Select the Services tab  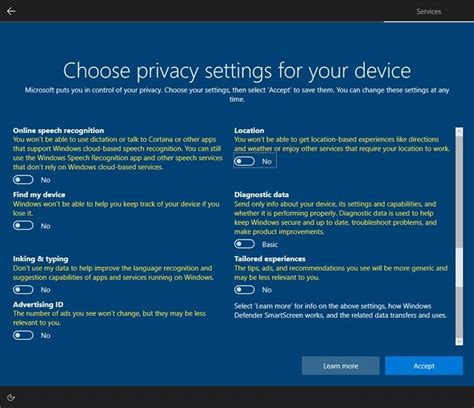pyautogui.click(x=429, y=11)
